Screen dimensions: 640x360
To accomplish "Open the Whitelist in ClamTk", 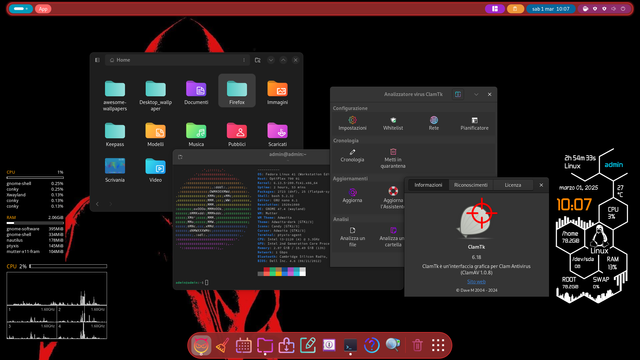I will pyautogui.click(x=393, y=123).
